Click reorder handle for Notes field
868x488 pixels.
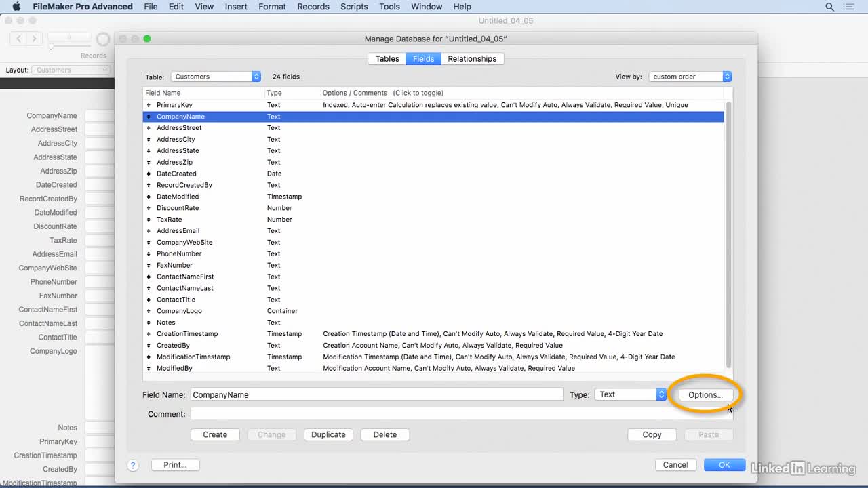(x=149, y=323)
